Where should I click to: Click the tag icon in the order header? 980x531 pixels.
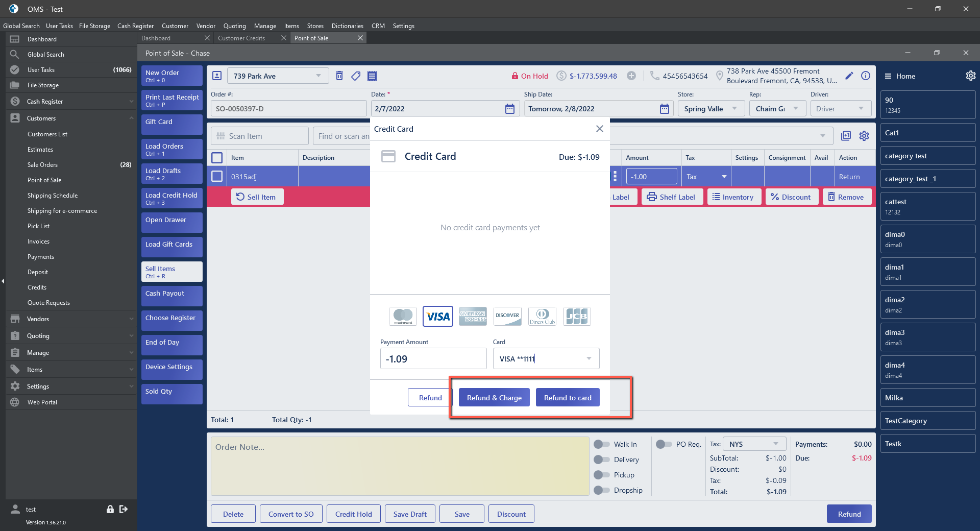tap(356, 76)
